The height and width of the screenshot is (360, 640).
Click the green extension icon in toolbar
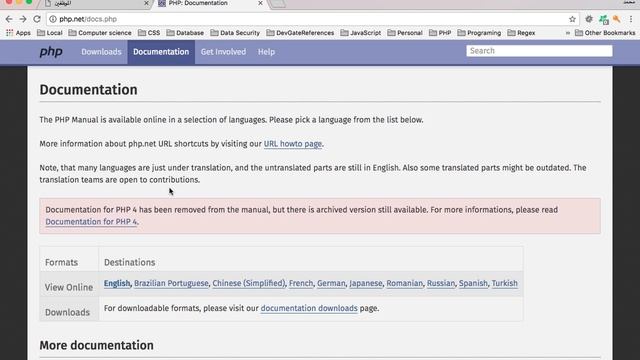[x=603, y=19]
